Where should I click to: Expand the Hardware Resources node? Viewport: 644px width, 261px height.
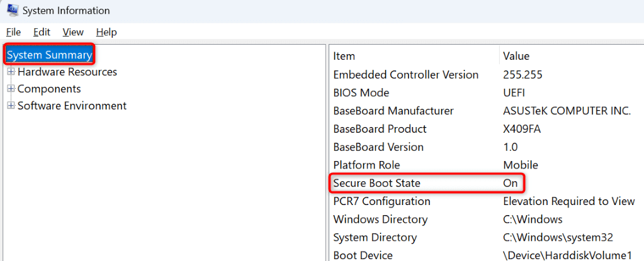11,72
